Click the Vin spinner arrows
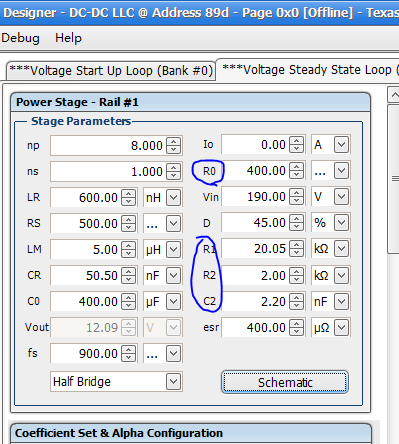Screen dimensions: 399x444 click(x=296, y=197)
